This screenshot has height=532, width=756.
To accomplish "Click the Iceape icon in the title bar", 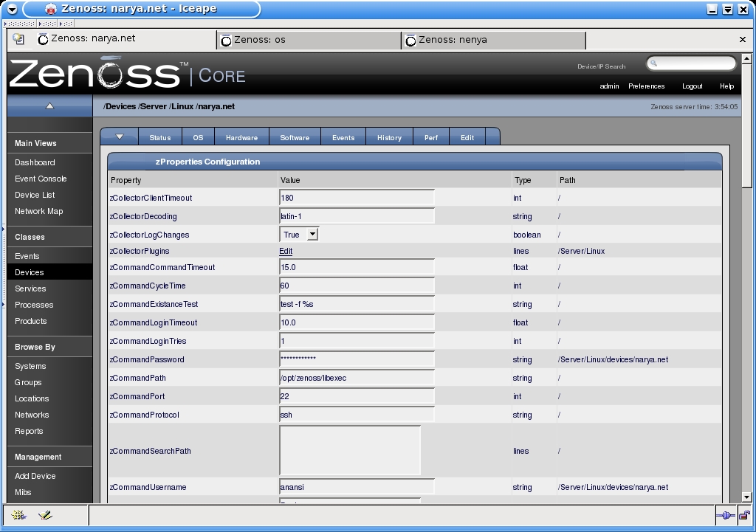I will click(50, 9).
